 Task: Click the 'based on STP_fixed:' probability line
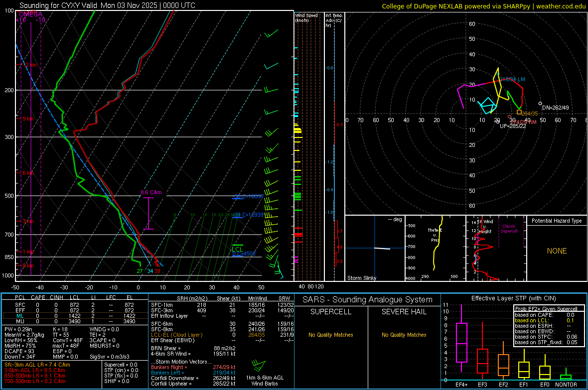pos(546,342)
